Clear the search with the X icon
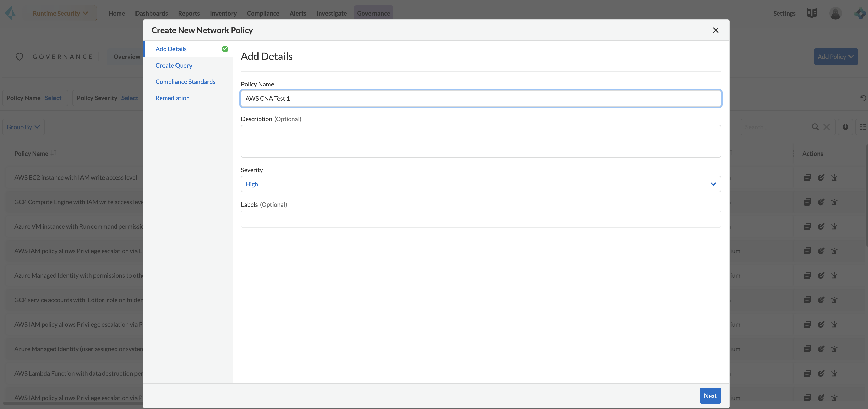This screenshot has height=409, width=868. (826, 127)
